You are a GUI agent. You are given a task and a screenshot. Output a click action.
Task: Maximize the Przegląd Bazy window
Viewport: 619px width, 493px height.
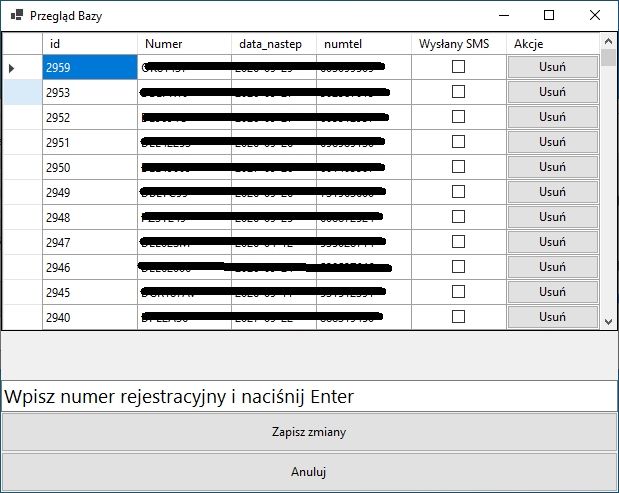click(x=549, y=16)
